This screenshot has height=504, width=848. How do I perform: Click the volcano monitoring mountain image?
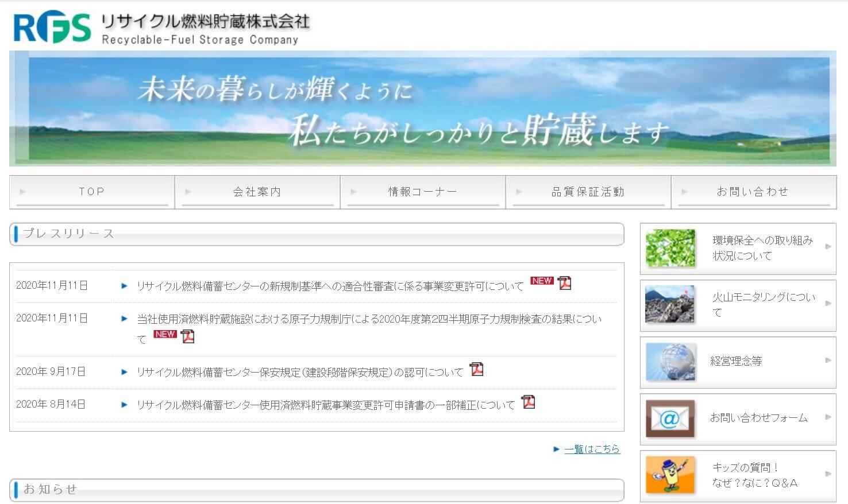670,305
